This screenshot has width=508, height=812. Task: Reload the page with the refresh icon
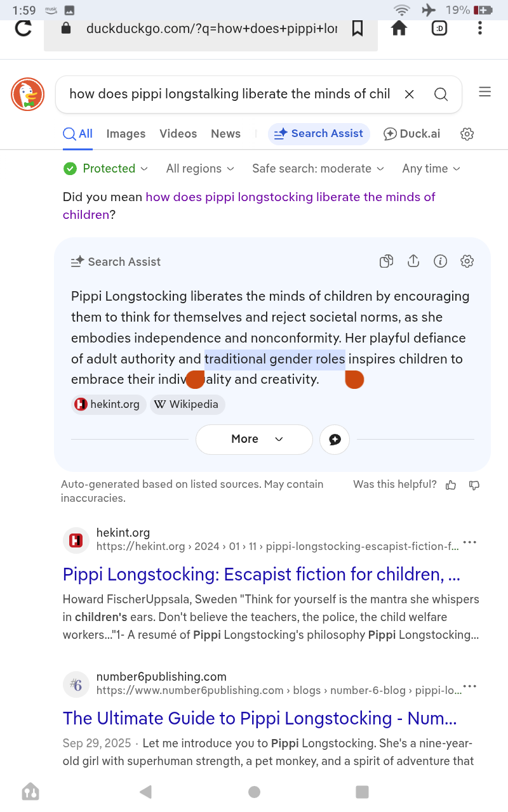23,29
